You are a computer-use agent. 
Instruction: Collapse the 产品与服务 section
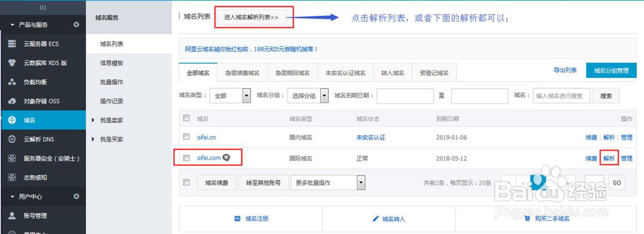12,25
